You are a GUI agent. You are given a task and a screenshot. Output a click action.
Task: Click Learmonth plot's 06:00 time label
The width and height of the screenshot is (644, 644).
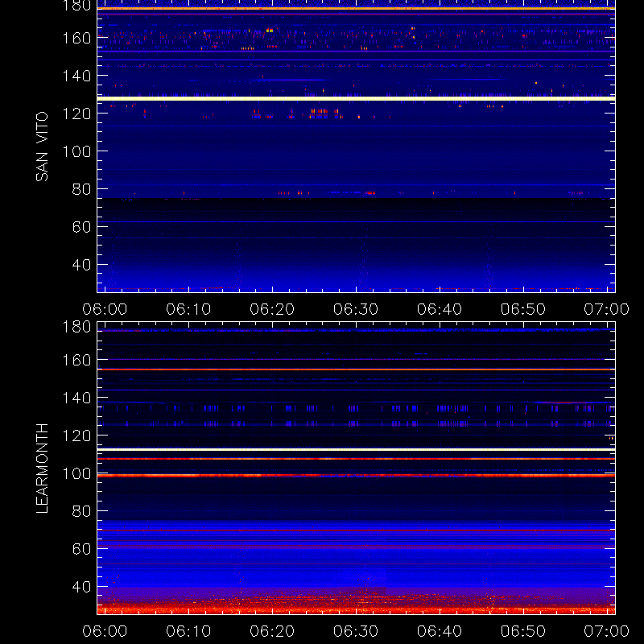[105, 631]
